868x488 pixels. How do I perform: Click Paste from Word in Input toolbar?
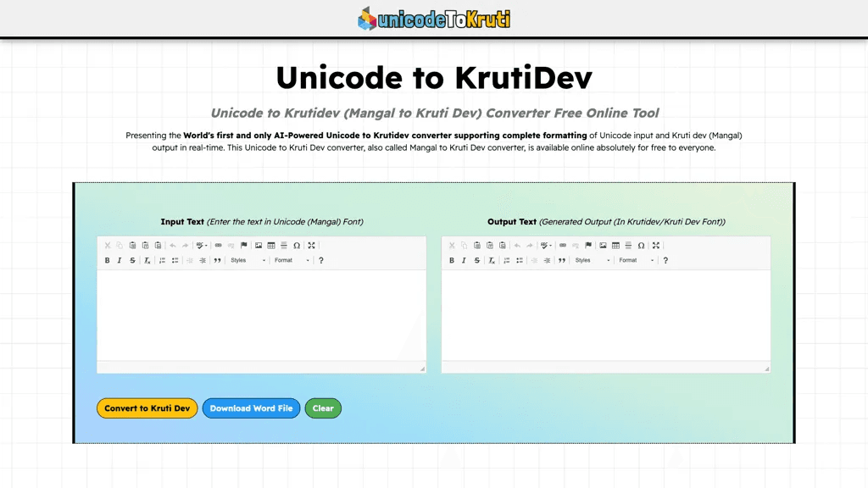158,245
